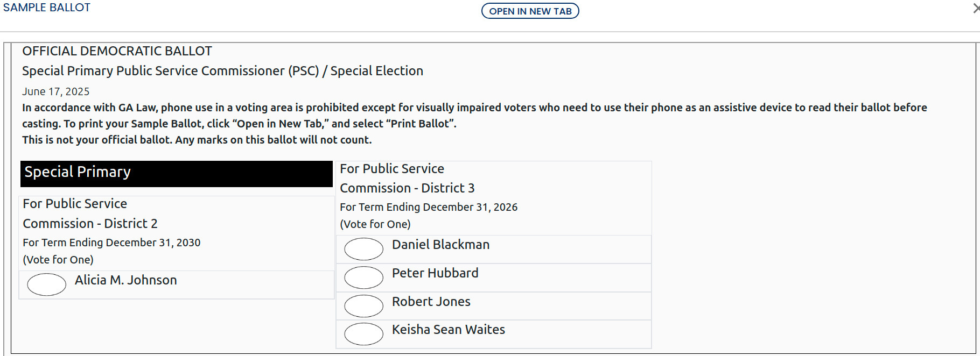The image size is (980, 356).
Task: Fill in the bubble for Robert Jones
Action: click(363, 306)
